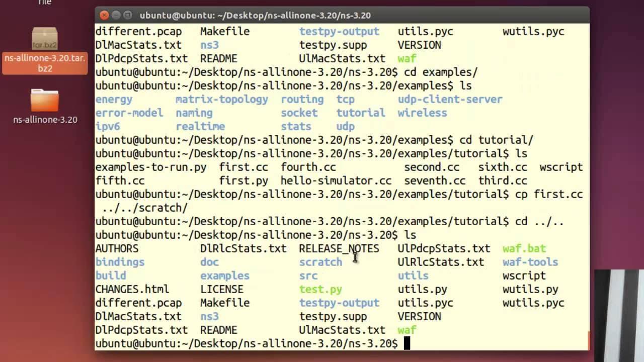Click the src directory name

pyautogui.click(x=308, y=276)
